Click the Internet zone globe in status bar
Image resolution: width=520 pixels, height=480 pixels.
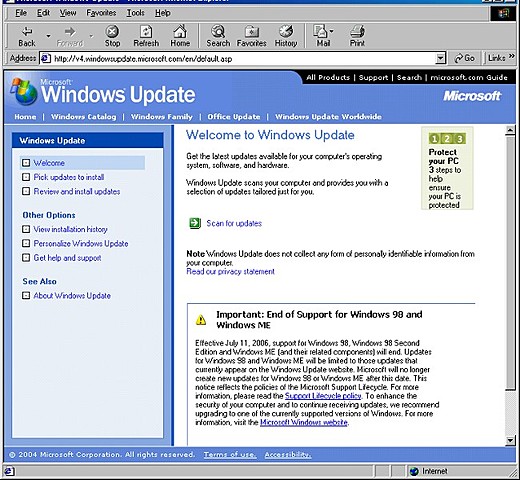point(414,471)
